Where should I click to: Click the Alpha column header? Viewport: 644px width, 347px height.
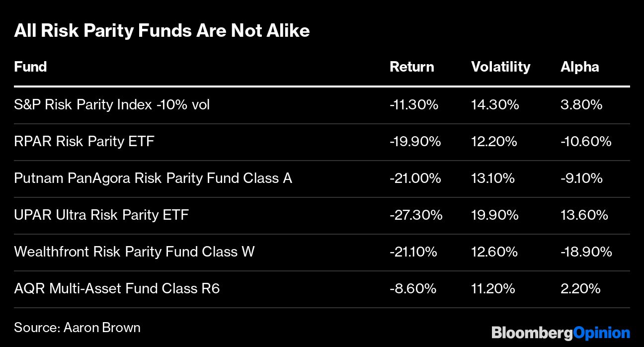point(579,67)
